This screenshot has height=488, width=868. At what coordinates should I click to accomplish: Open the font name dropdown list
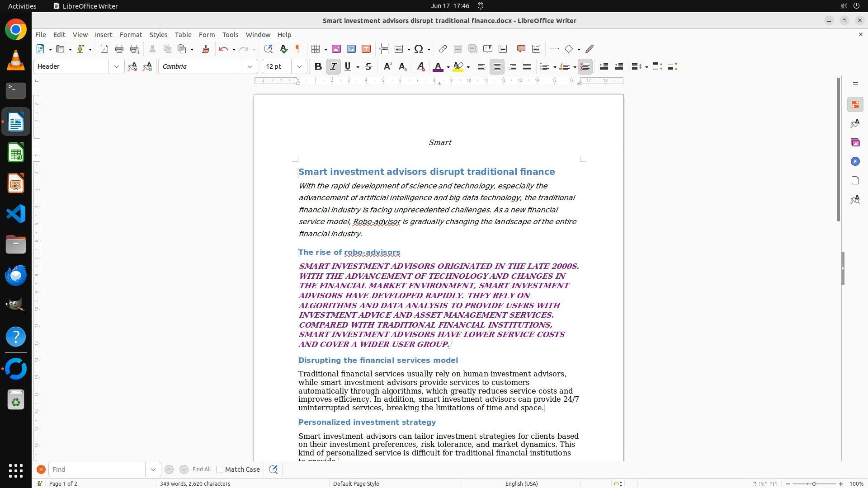(250, 66)
